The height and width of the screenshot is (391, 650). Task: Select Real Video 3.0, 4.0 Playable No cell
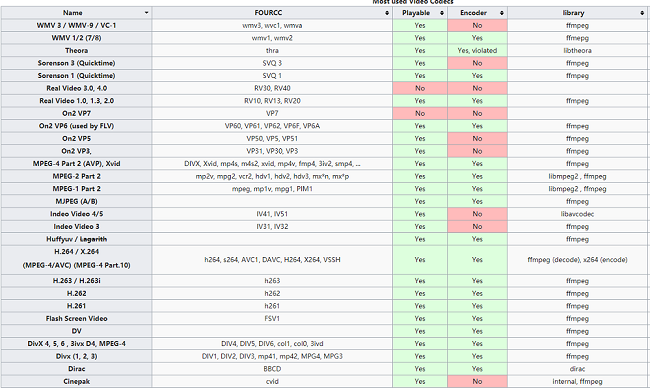click(420, 88)
